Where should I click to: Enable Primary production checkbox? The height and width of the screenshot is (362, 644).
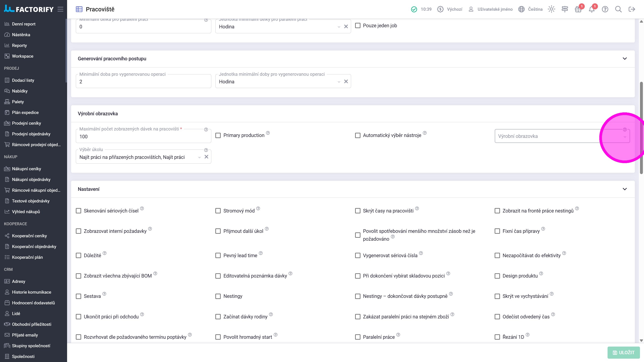coord(218,135)
